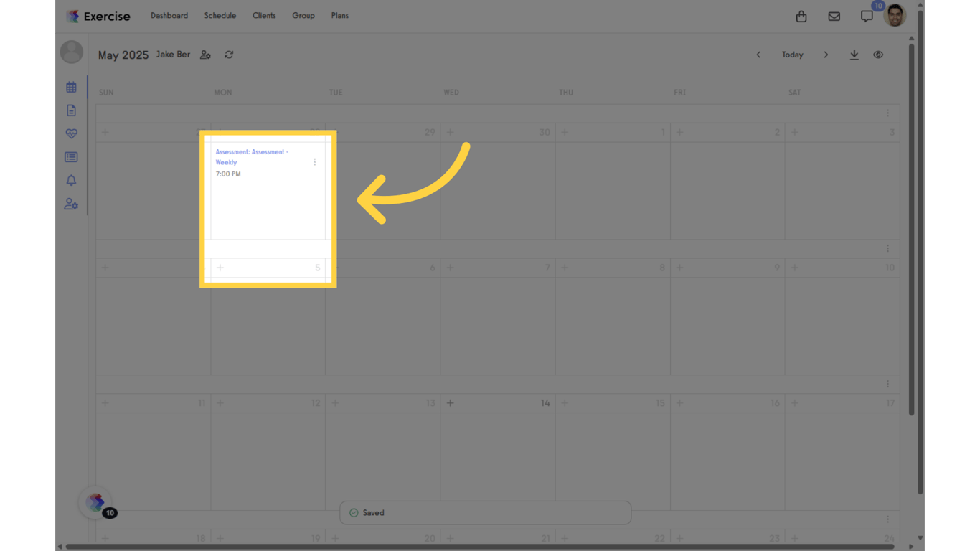
Task: Select the notes/documents icon in the sidebar
Action: click(71, 110)
